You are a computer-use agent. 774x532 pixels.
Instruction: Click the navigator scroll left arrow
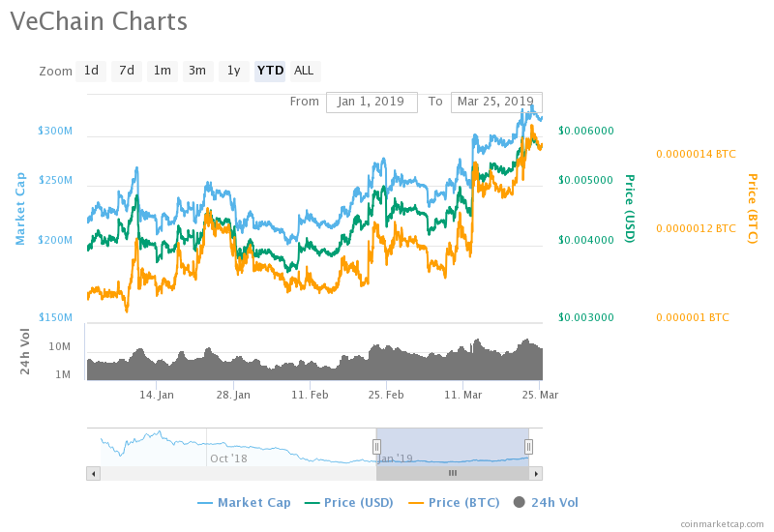[x=94, y=474]
